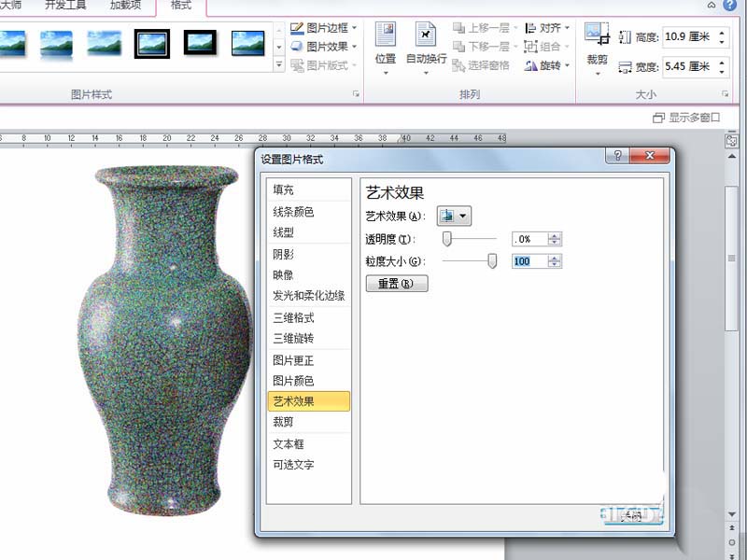Click the 自动换行 (Wrap Text) icon

click(426, 35)
